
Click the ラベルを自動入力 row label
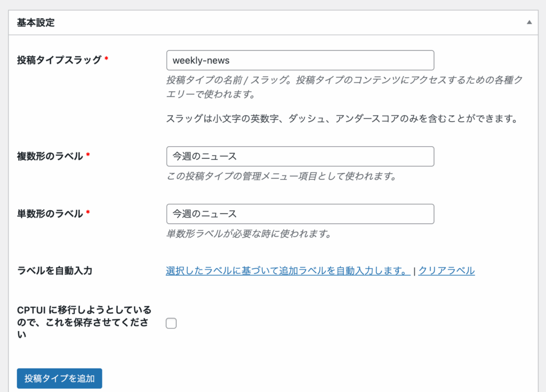pyautogui.click(x=55, y=270)
